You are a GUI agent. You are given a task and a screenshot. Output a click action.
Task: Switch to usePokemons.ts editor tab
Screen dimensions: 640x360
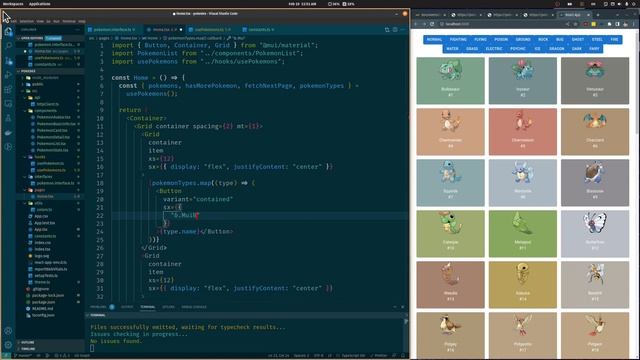[212, 30]
